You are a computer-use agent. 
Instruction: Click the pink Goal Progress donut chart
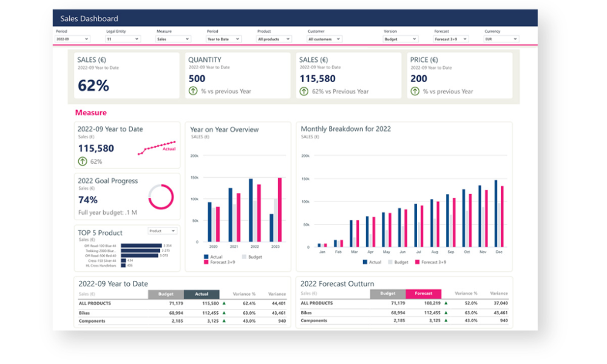pos(161,197)
